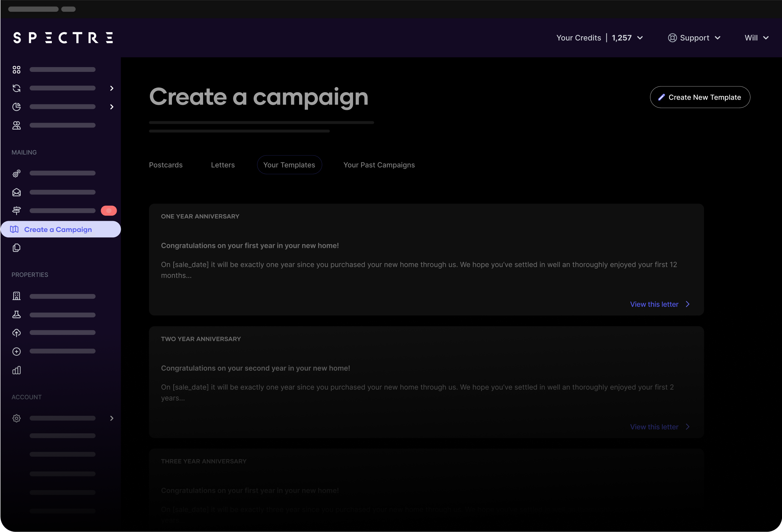Click the open envelope icon under Mailing

(16, 192)
